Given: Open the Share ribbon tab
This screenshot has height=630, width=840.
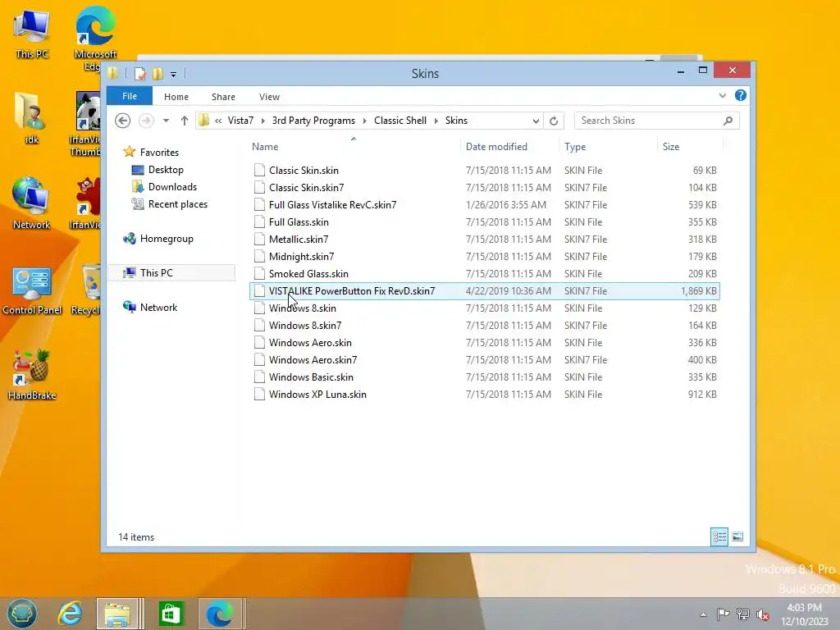Looking at the screenshot, I should tap(223, 97).
